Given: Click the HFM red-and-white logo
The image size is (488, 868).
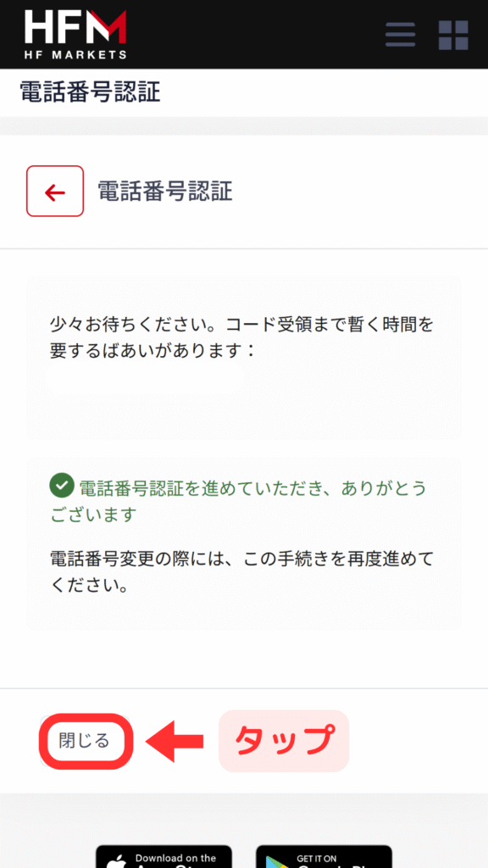Looking at the screenshot, I should (x=75, y=34).
